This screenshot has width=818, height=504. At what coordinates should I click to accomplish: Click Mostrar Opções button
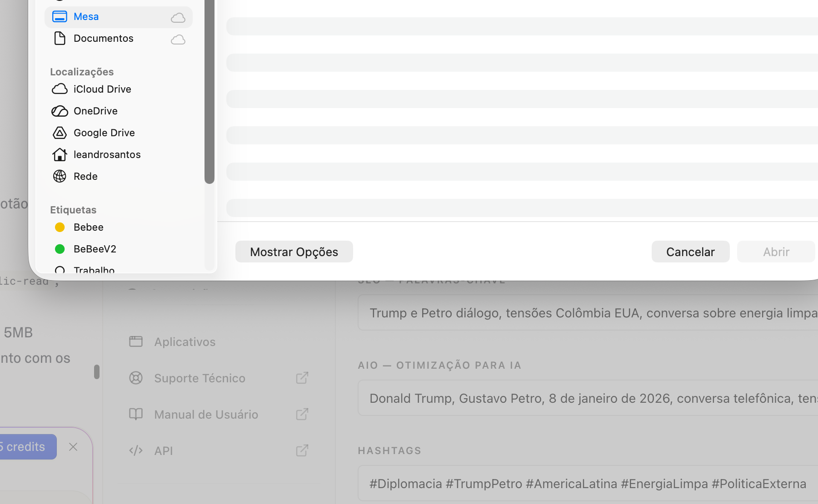pyautogui.click(x=294, y=252)
